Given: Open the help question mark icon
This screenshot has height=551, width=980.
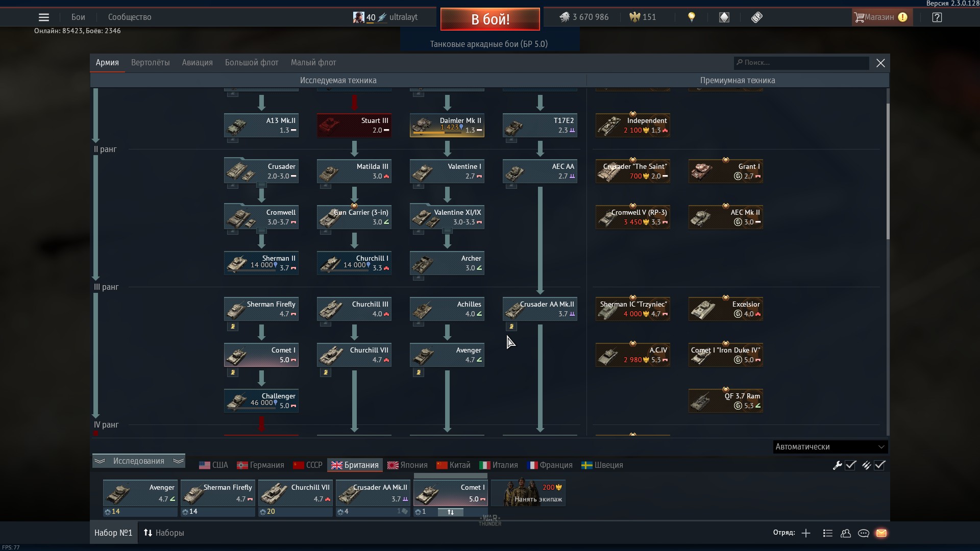Looking at the screenshot, I should pos(937,17).
